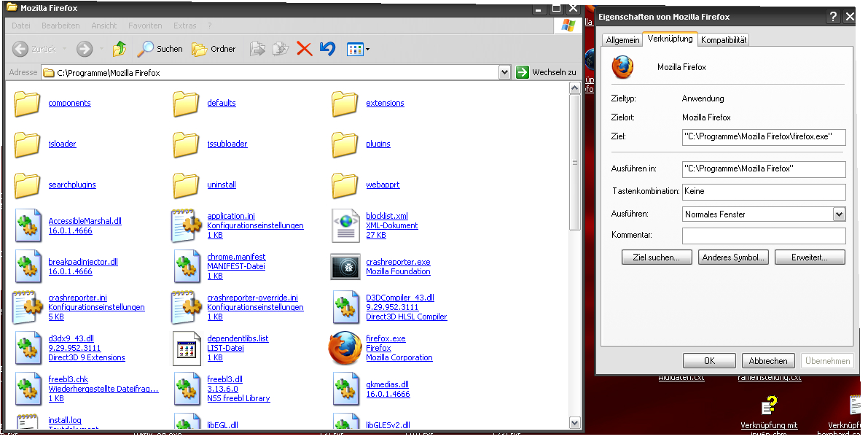Select the extensions folder icon

(x=344, y=104)
